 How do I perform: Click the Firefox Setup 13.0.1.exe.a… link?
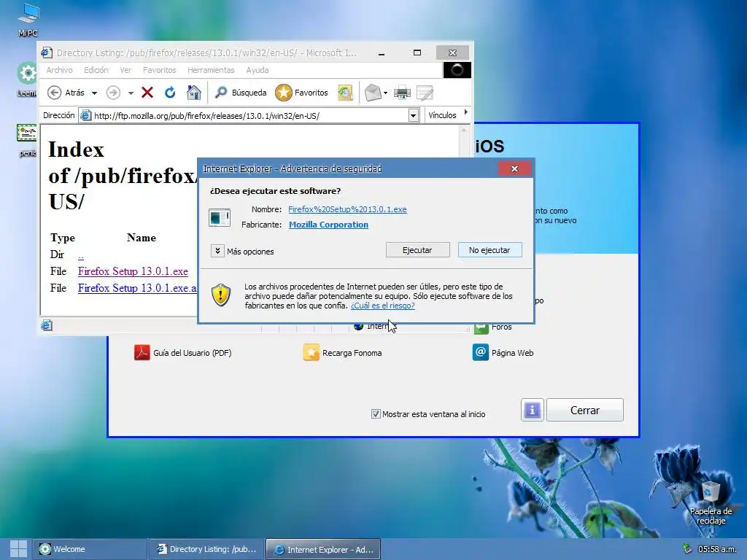point(137,287)
